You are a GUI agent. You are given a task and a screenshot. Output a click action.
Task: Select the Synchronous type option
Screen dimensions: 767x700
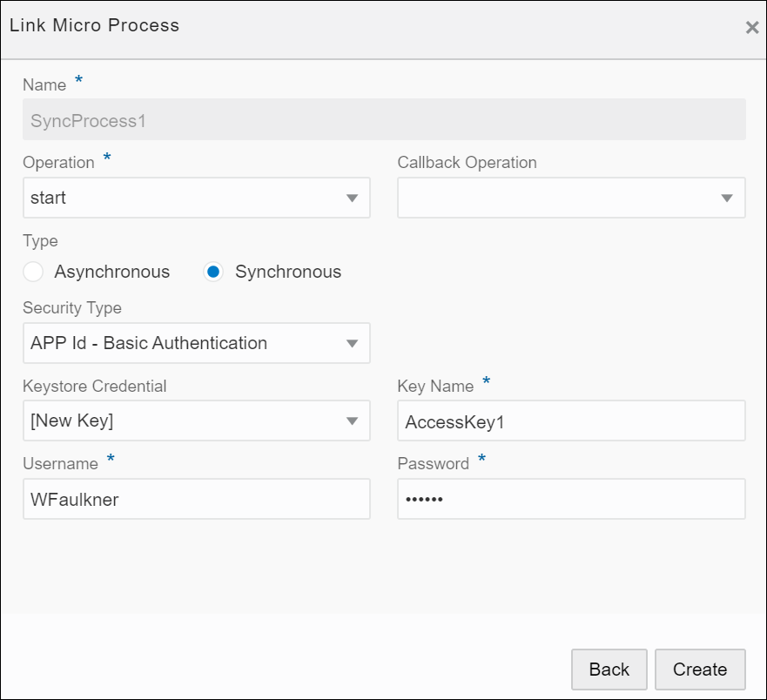[x=213, y=272]
